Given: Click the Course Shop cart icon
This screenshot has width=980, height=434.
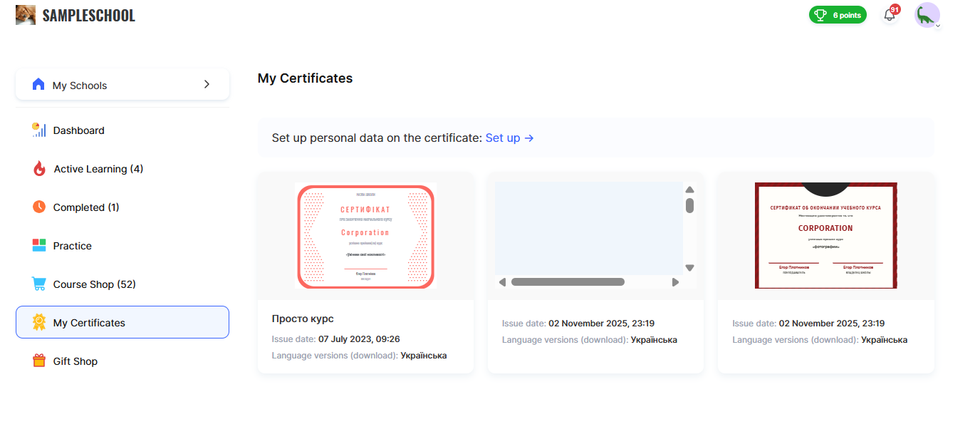Looking at the screenshot, I should (39, 284).
